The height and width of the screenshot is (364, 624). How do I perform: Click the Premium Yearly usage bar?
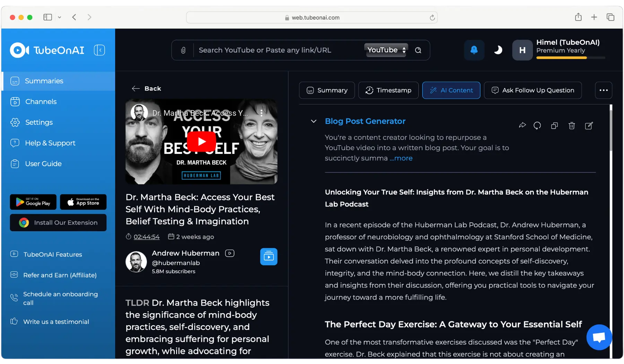point(571,58)
